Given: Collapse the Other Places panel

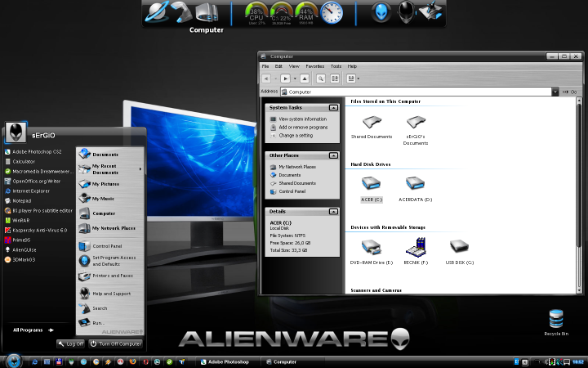Looking at the screenshot, I should 333,155.
